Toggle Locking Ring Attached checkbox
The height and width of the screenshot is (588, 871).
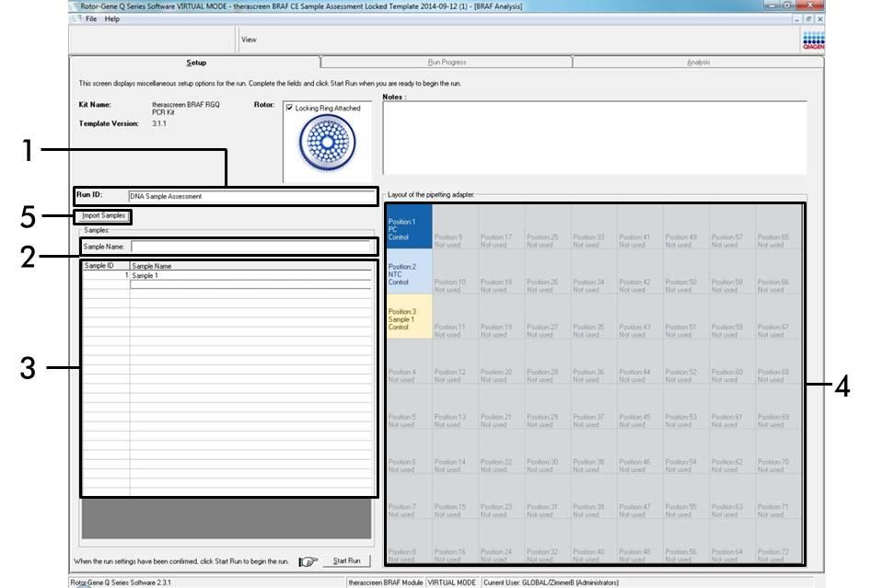(x=289, y=108)
